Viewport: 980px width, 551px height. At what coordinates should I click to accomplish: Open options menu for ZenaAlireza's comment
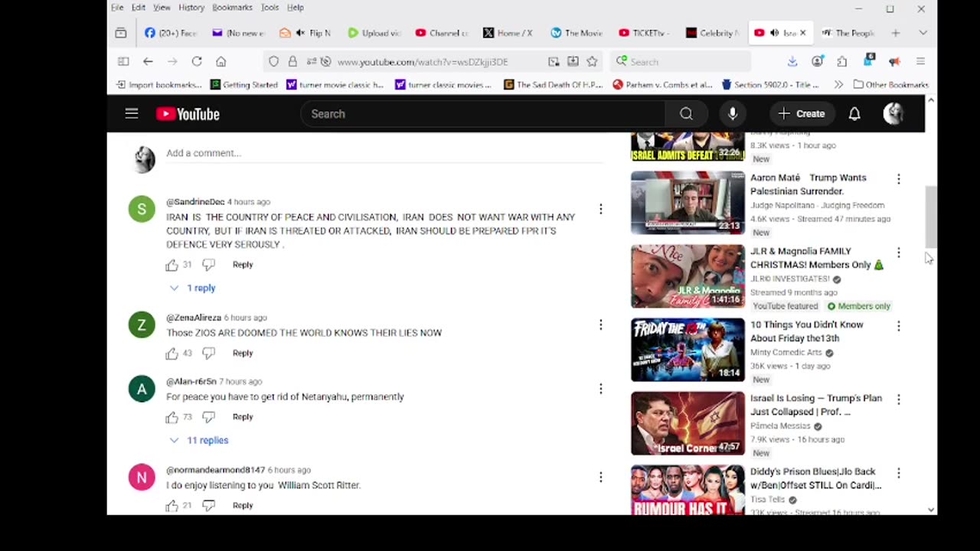point(601,324)
